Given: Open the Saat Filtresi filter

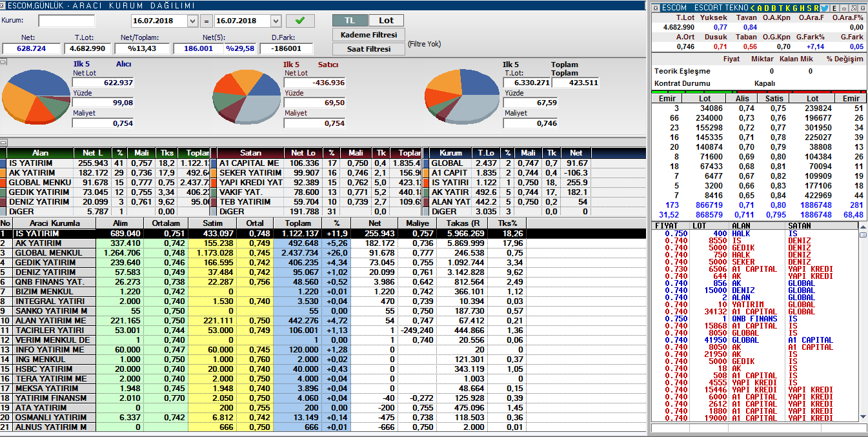Looking at the screenshot, I should click(368, 49).
